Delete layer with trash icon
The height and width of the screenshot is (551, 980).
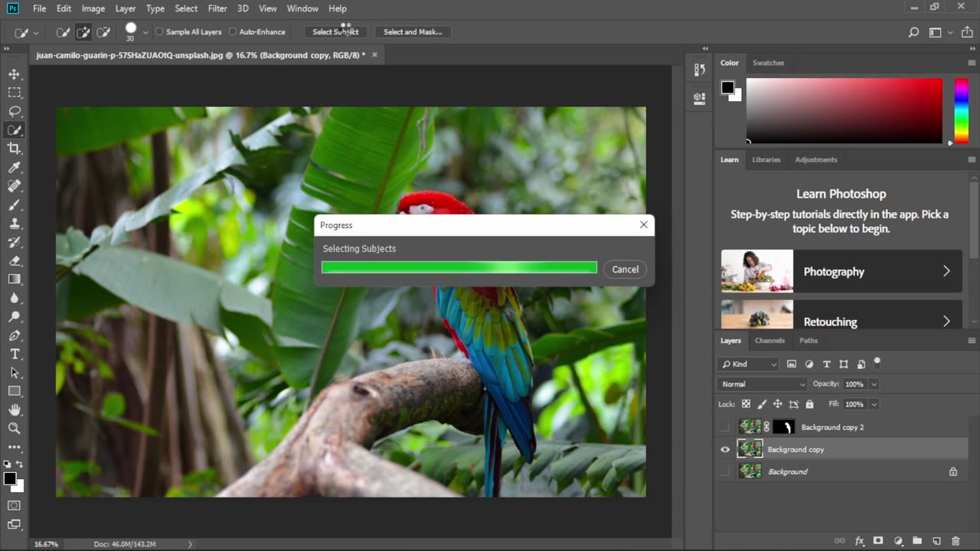[x=955, y=541]
